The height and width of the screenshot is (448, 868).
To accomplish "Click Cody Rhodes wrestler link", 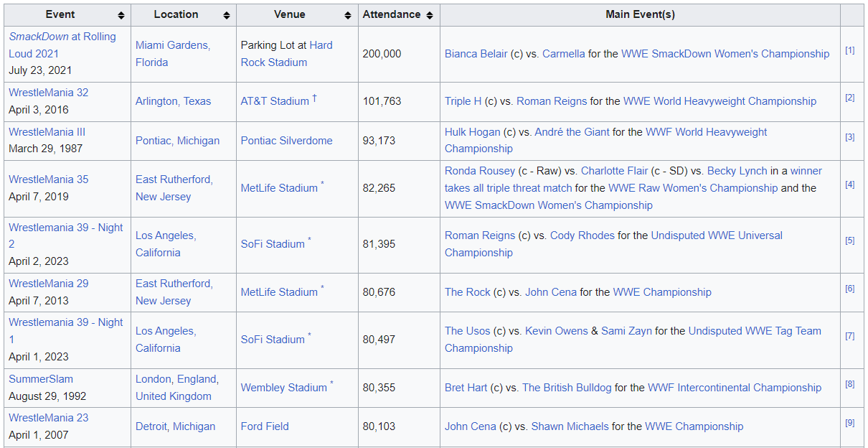I will coord(582,235).
